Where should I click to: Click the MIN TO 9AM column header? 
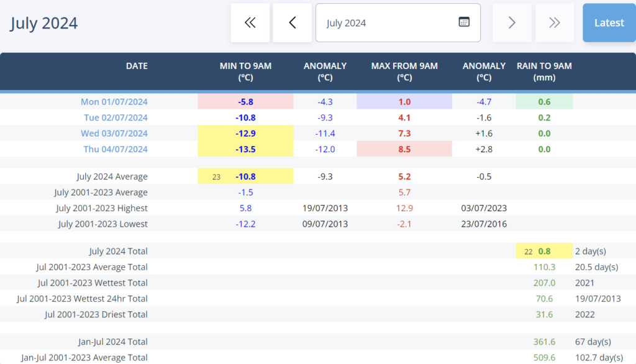point(245,71)
